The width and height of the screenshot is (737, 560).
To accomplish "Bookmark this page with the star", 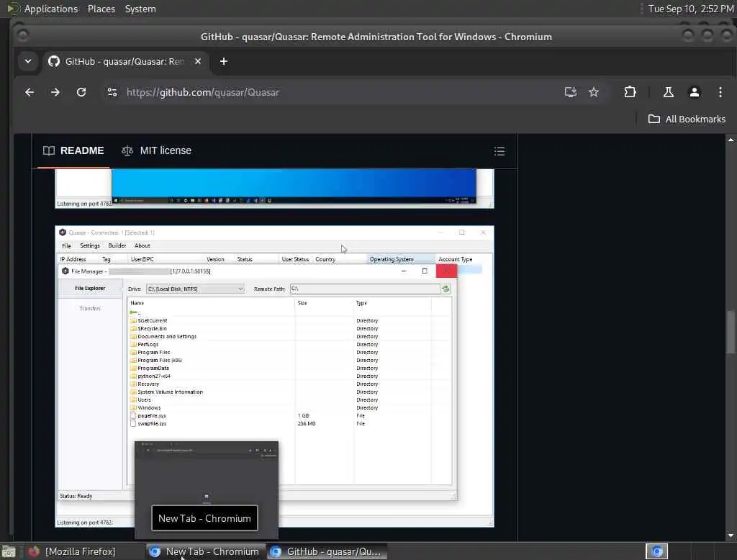I will pos(594,93).
